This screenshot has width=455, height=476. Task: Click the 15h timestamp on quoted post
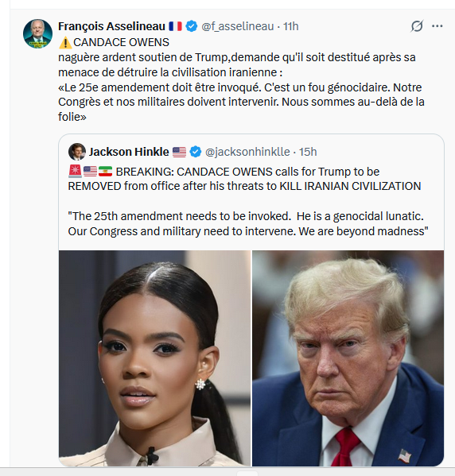[x=308, y=152]
